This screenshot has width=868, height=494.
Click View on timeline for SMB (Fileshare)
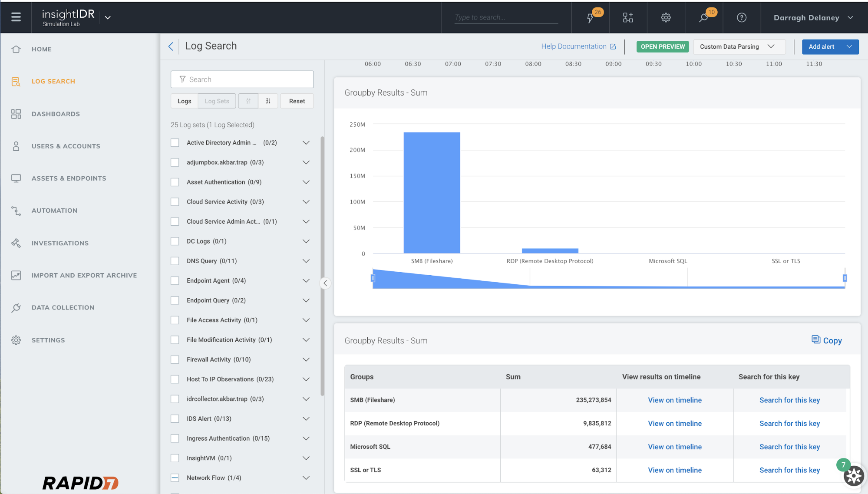click(674, 400)
